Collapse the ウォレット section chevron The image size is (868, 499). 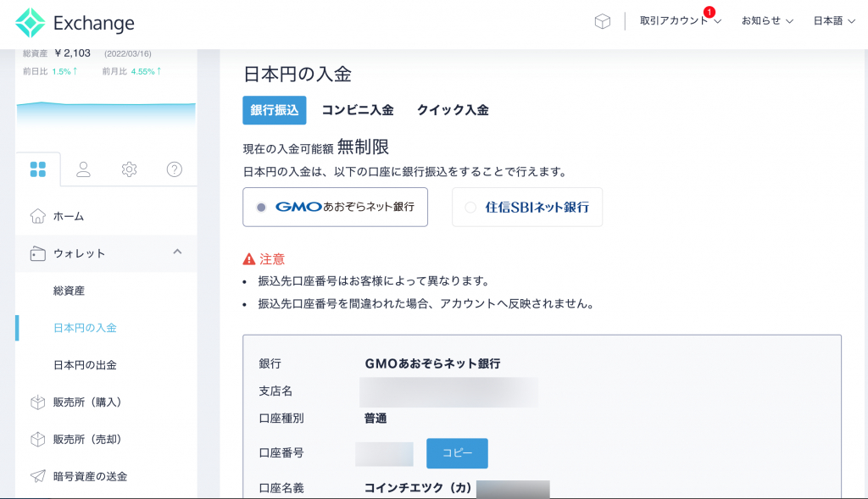click(x=177, y=252)
